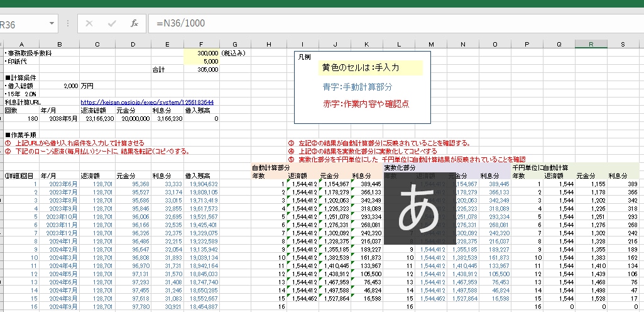Open the Name Box dropdown arrow
The image size is (644, 312).
52,24
